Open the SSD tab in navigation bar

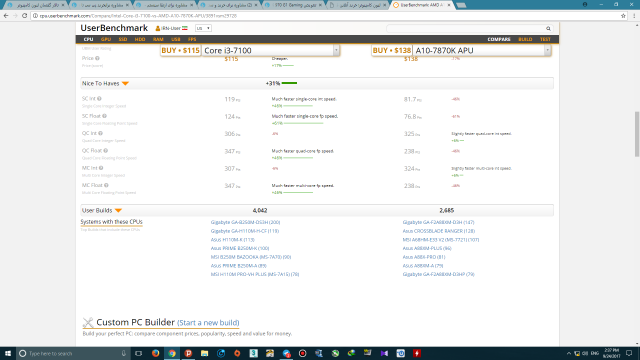(x=123, y=39)
